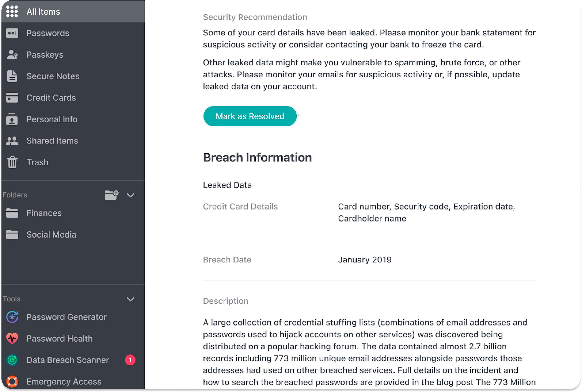Screen dimensions: 582x392
Task: Click the Mark as Resolved button
Action: click(250, 116)
